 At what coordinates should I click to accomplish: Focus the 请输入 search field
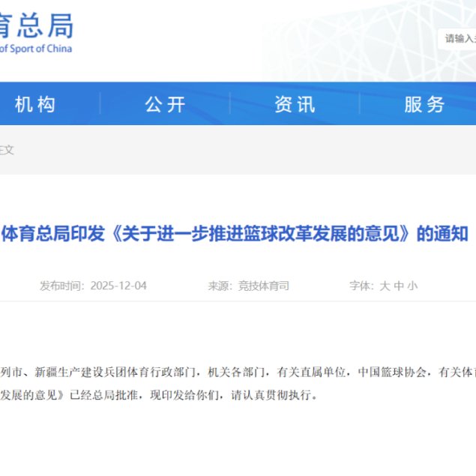point(459,38)
